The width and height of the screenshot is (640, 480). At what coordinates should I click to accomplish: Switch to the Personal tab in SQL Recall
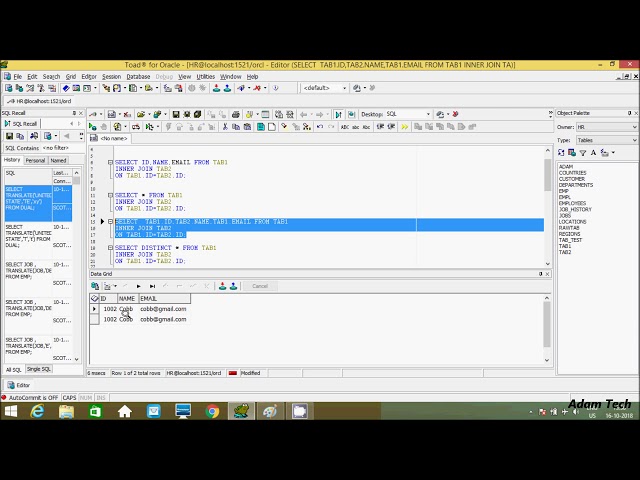35,160
